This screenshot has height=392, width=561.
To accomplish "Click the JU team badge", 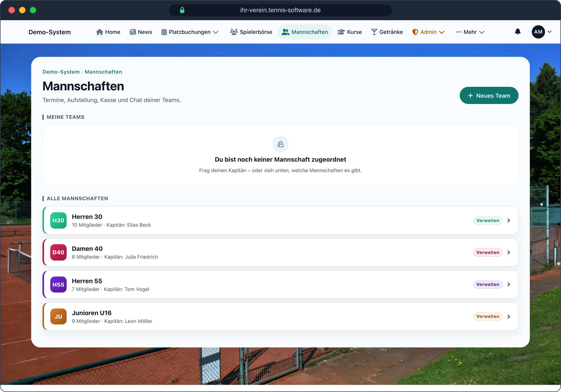I will point(58,317).
